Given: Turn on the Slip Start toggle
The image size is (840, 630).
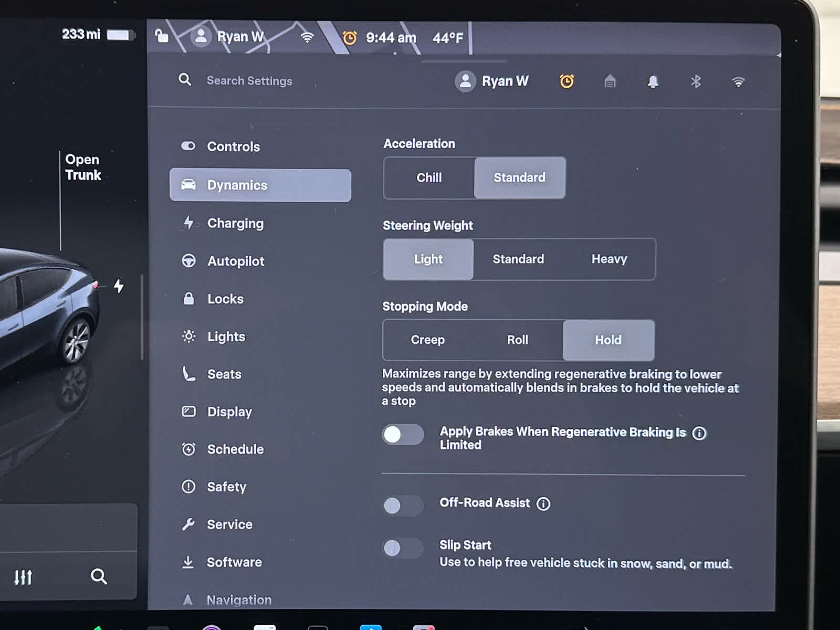Looking at the screenshot, I should coord(403,548).
